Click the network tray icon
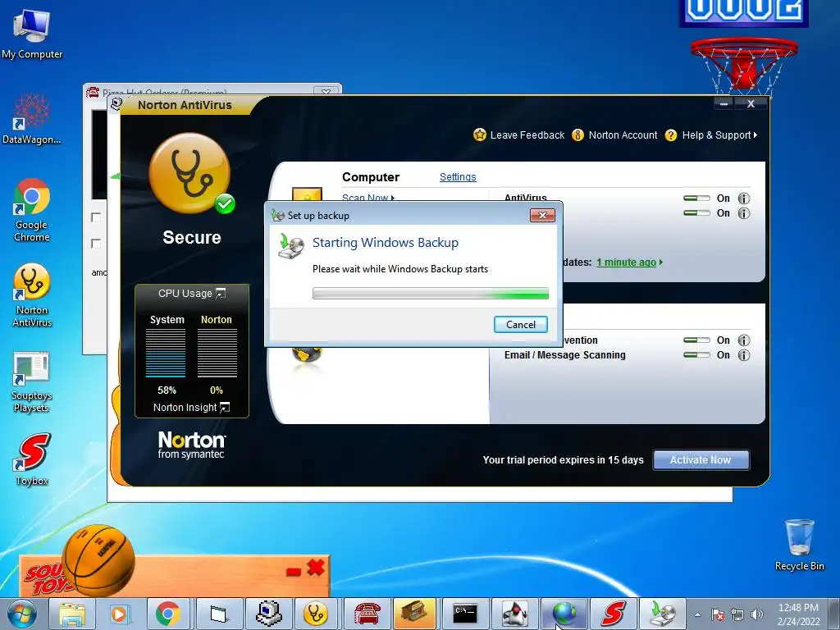This screenshot has width=840, height=630. tap(737, 614)
